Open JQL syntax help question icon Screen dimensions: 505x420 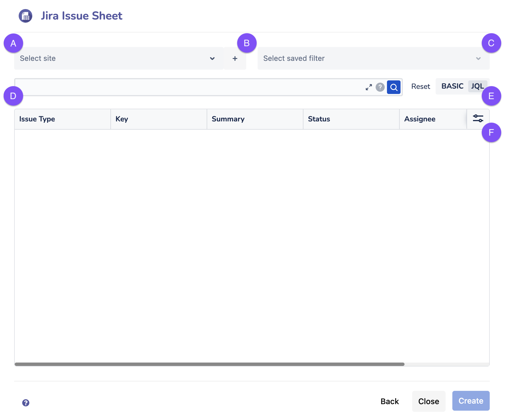pyautogui.click(x=380, y=87)
